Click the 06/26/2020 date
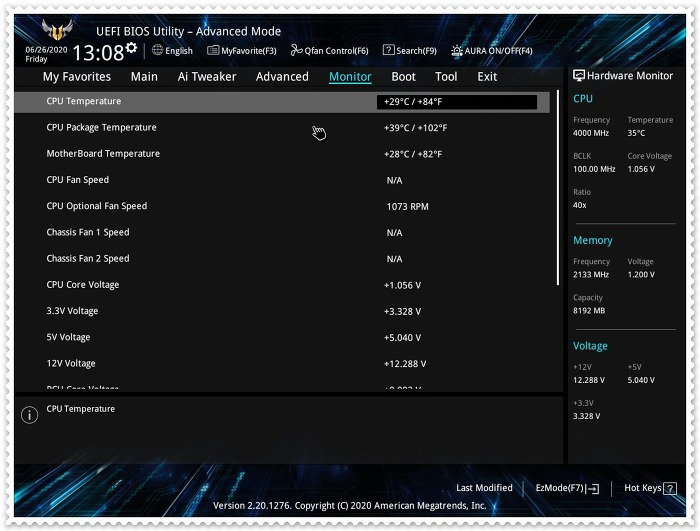Image resolution: width=700 pixels, height=531 pixels. tap(46, 50)
